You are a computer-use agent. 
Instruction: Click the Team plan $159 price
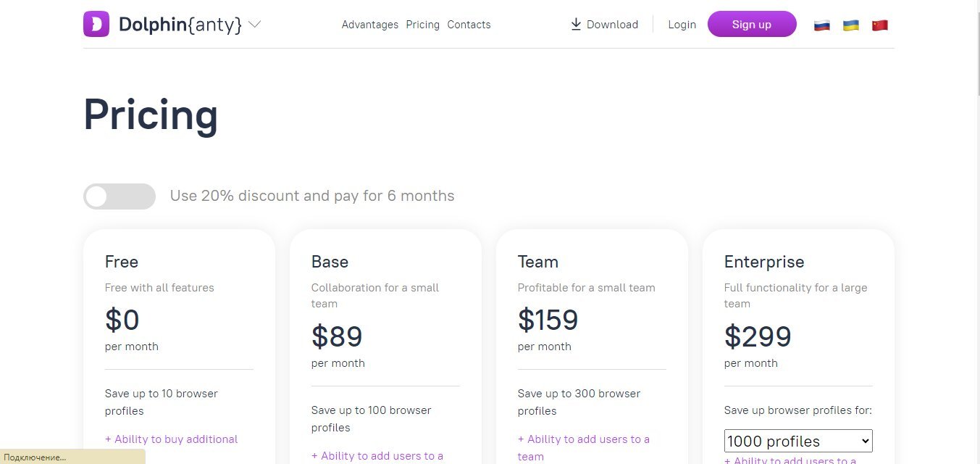(x=548, y=320)
